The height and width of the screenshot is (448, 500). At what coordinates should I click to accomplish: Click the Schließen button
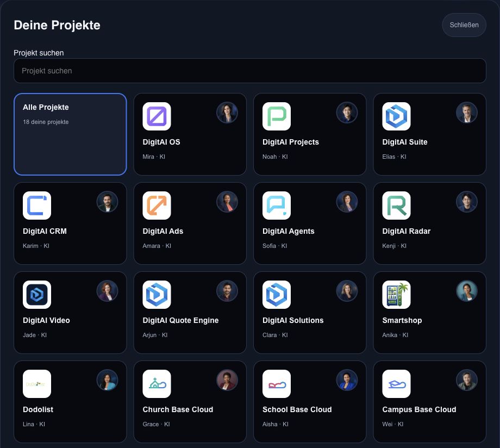click(464, 25)
